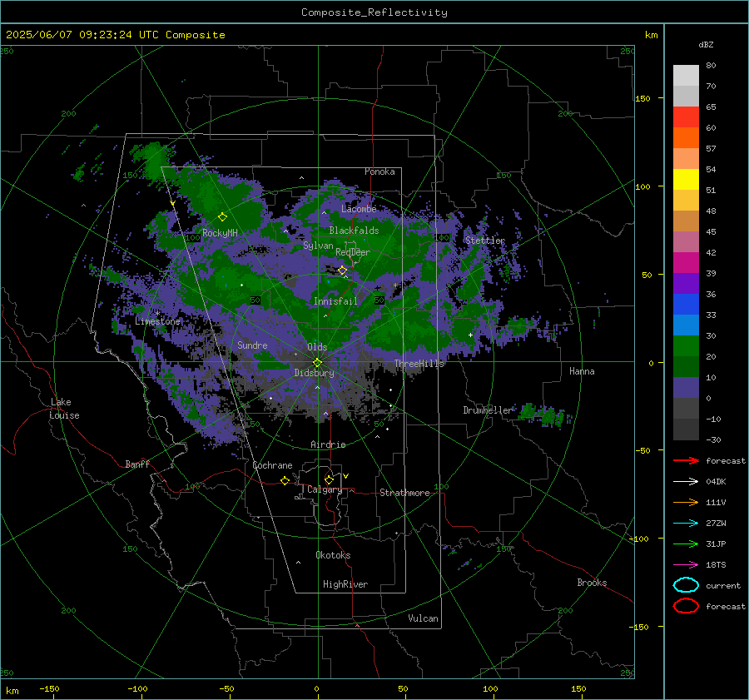Click the Sundre town label
749x700 pixels.
point(252,345)
